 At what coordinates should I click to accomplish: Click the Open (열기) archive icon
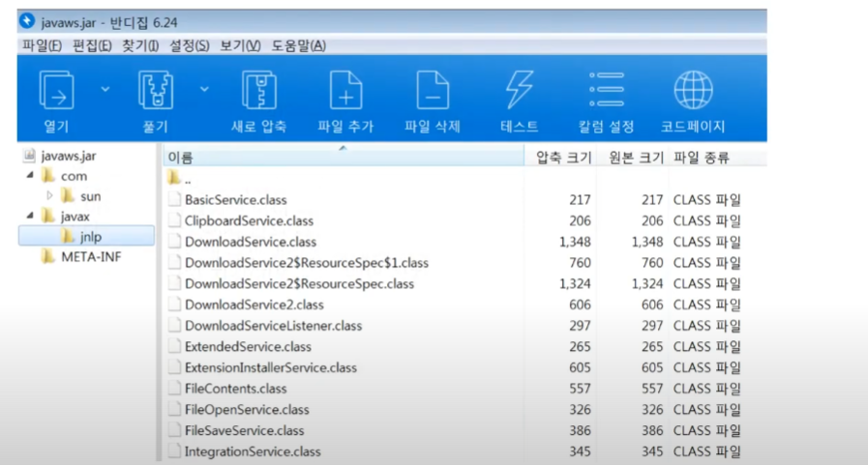pos(56,90)
